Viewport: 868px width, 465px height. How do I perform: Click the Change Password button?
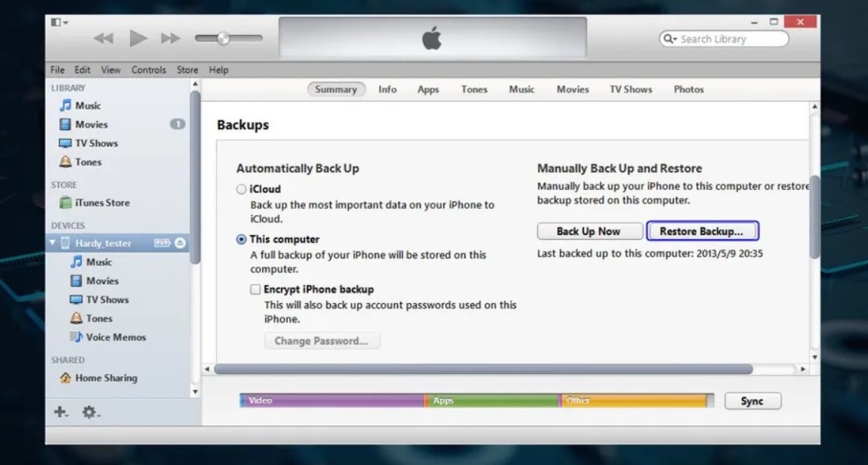pyautogui.click(x=322, y=341)
